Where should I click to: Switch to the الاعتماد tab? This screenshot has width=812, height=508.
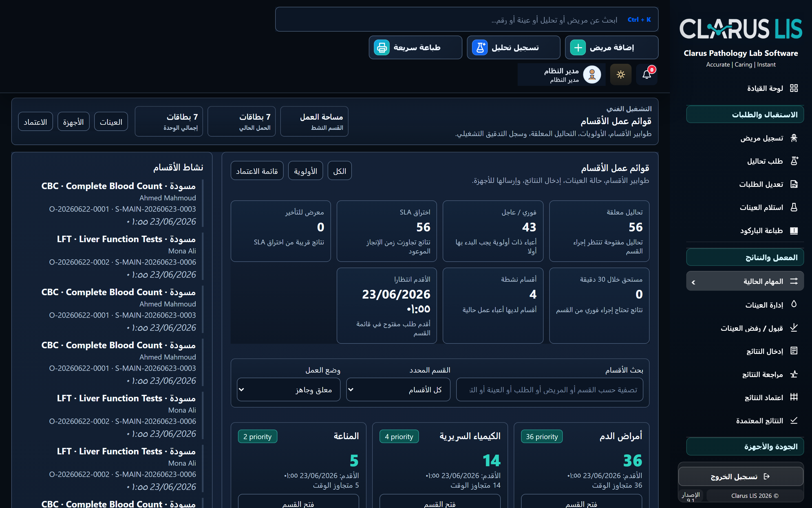click(x=36, y=122)
